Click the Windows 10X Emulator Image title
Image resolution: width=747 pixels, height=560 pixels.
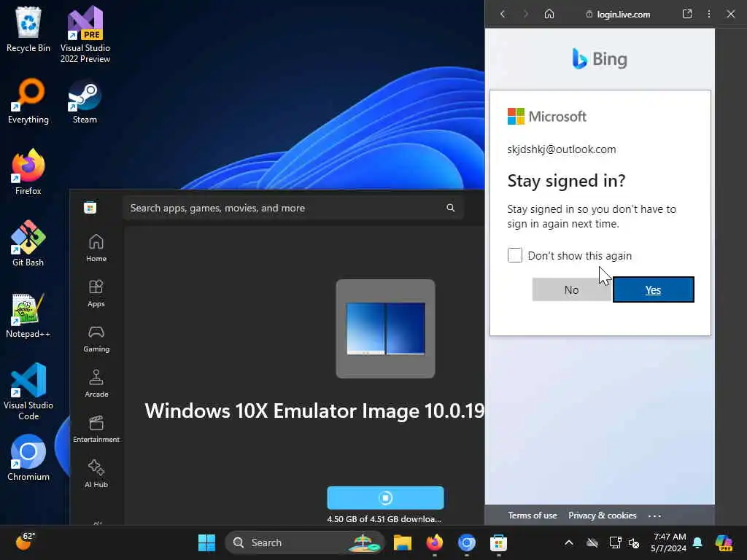tap(314, 411)
